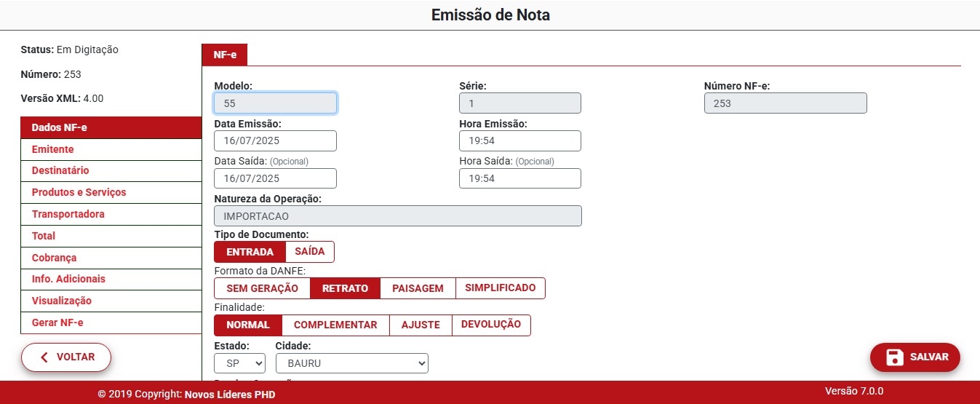980x404 pixels.
Task: Select ENTRADA document type
Action: point(250,252)
